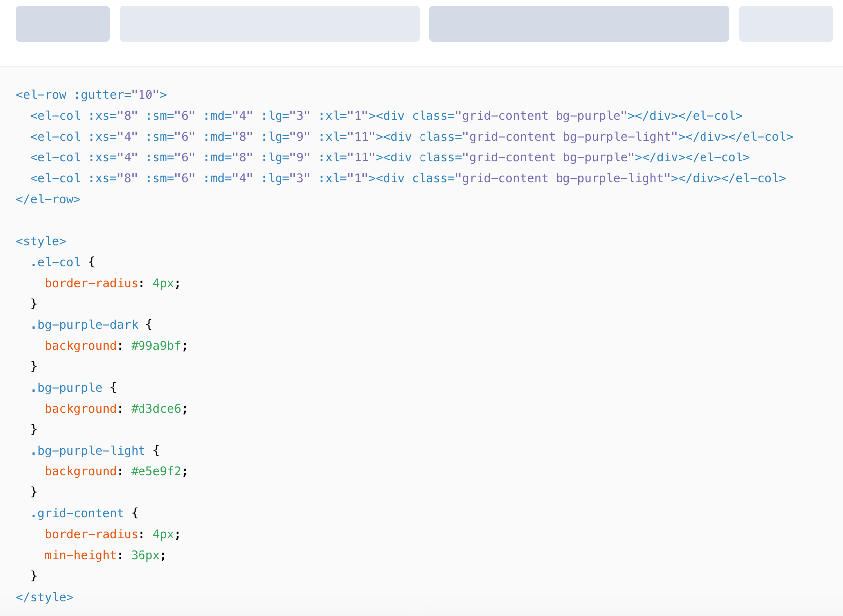This screenshot has width=843, height=616.
Task: Click the .bg-purple-dark CSS selector
Action: 84,325
